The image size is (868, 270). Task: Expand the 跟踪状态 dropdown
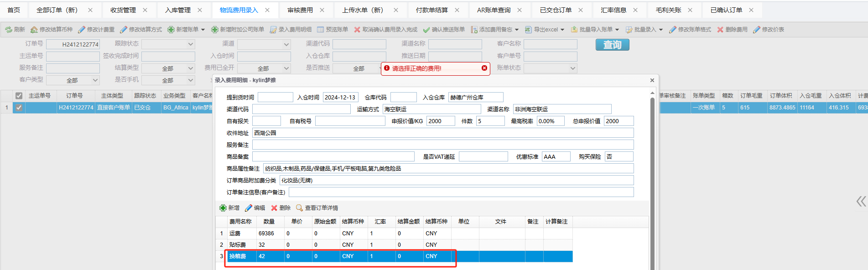click(x=191, y=44)
